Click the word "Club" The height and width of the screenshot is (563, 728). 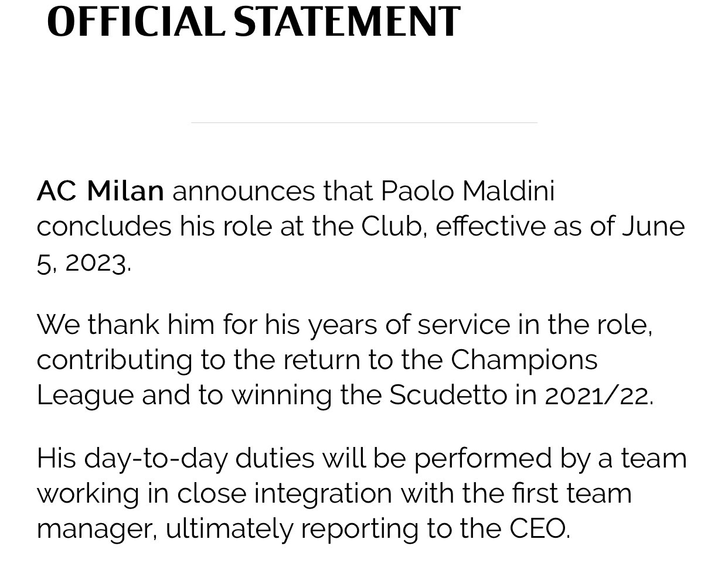pos(391,226)
